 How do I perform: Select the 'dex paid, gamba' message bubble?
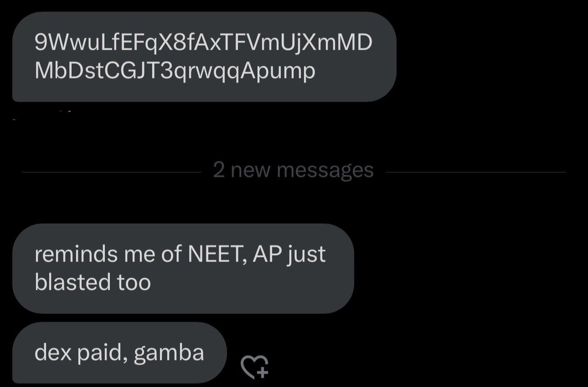point(120,353)
